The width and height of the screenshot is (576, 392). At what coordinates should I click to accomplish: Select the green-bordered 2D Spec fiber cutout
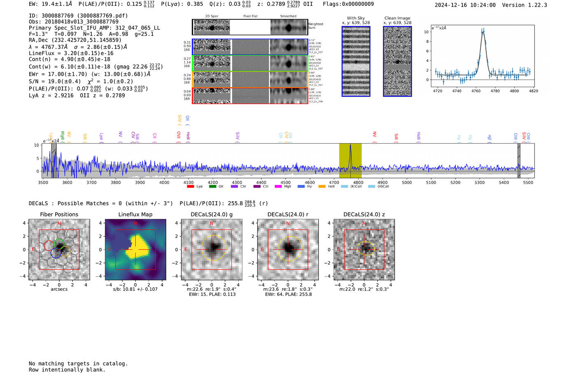point(212,63)
